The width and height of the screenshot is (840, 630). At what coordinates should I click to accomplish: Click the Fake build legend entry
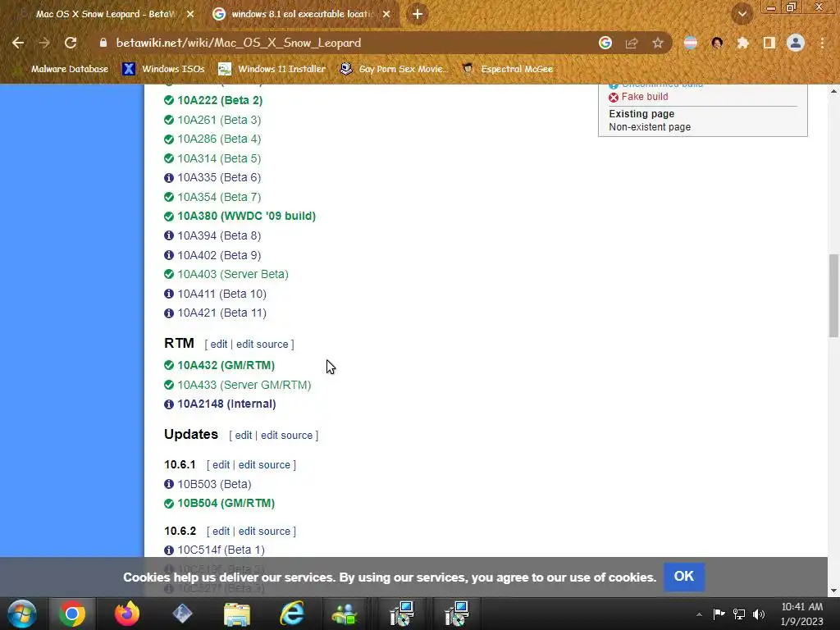point(645,97)
